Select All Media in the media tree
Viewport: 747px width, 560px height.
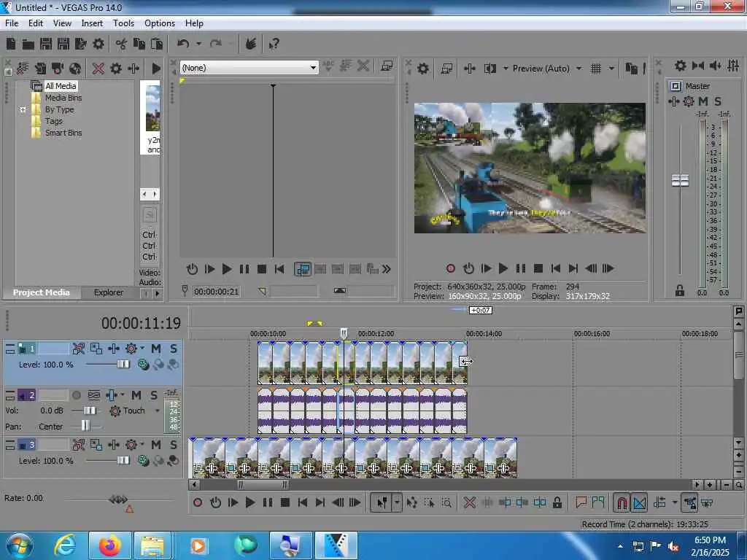[x=61, y=86]
